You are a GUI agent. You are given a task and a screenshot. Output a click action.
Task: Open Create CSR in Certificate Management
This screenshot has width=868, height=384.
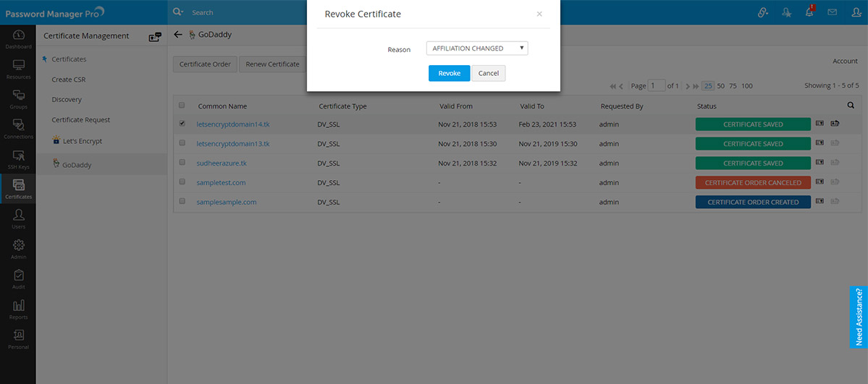point(69,80)
